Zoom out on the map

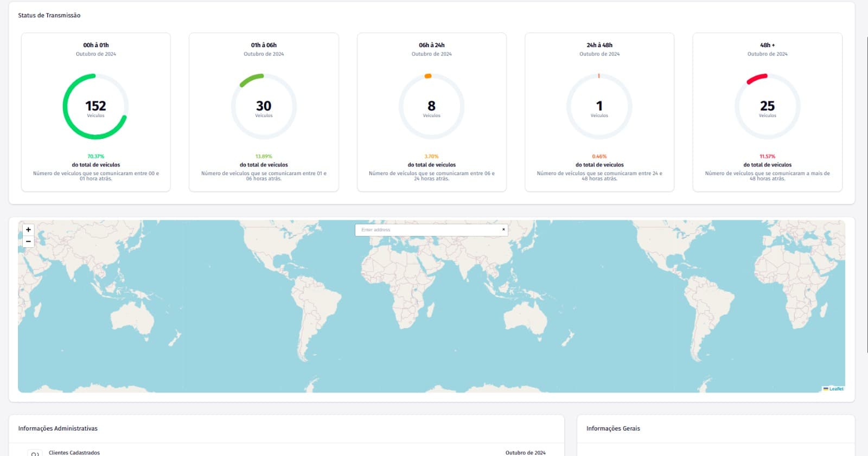click(x=28, y=241)
